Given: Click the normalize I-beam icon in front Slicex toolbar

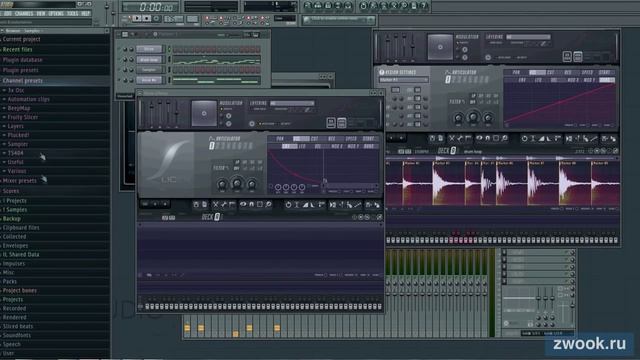Looking at the screenshot, I should pos(297,204).
